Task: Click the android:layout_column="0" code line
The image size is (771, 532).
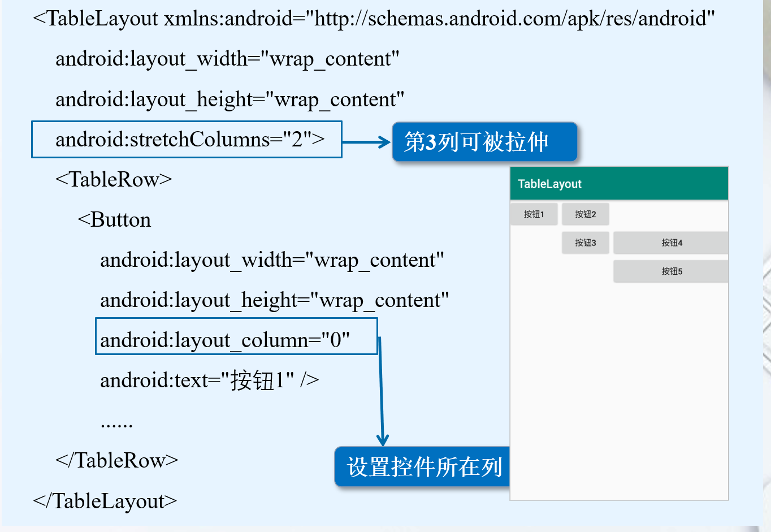Action: (x=225, y=340)
